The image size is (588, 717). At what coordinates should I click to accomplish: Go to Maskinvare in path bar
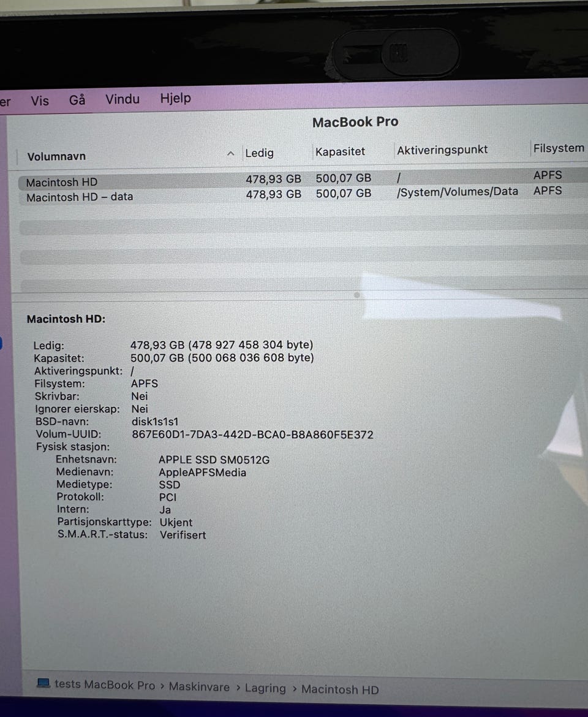[199, 687]
